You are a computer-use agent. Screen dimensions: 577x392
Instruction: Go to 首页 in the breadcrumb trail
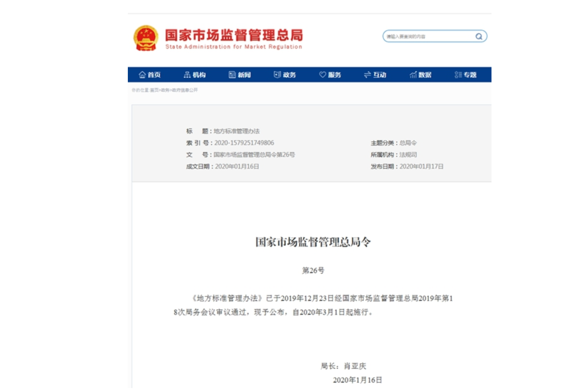(x=154, y=90)
